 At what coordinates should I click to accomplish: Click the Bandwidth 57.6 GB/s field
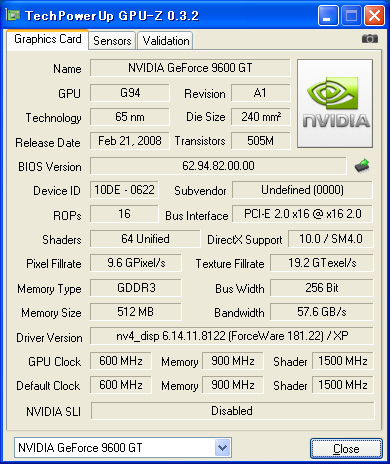point(322,312)
